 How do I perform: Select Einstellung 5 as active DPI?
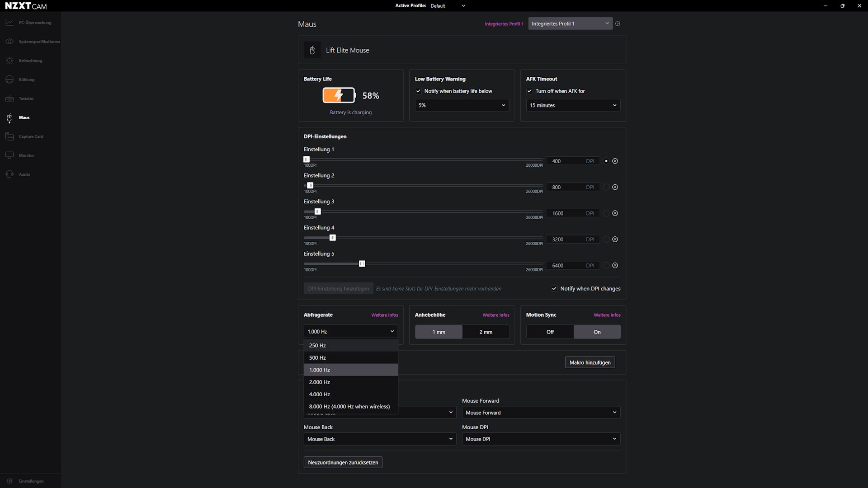606,266
